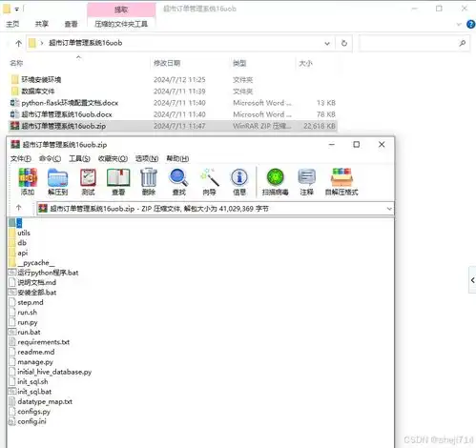Click the 提取 contextual tab header
The width and height of the screenshot is (476, 448).
121,10
